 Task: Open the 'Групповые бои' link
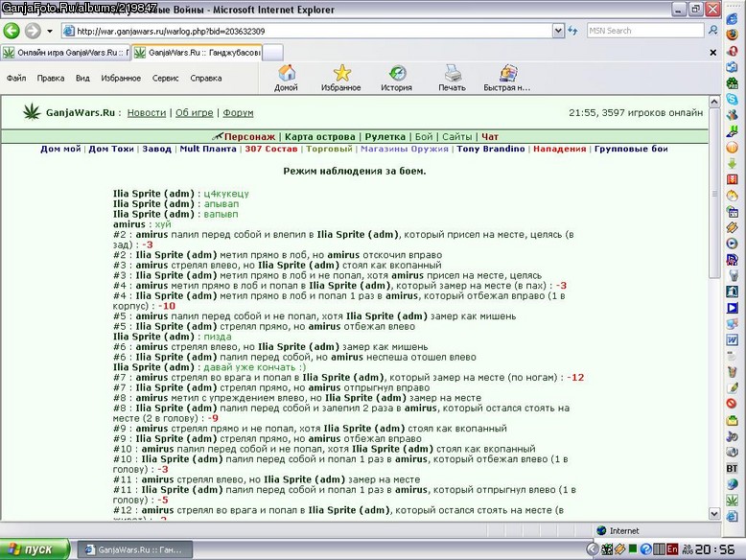click(631, 149)
